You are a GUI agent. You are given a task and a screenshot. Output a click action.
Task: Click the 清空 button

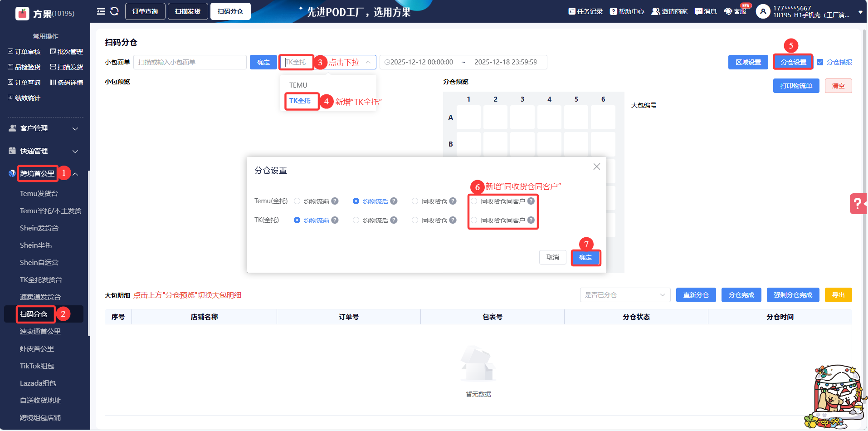[x=838, y=86]
